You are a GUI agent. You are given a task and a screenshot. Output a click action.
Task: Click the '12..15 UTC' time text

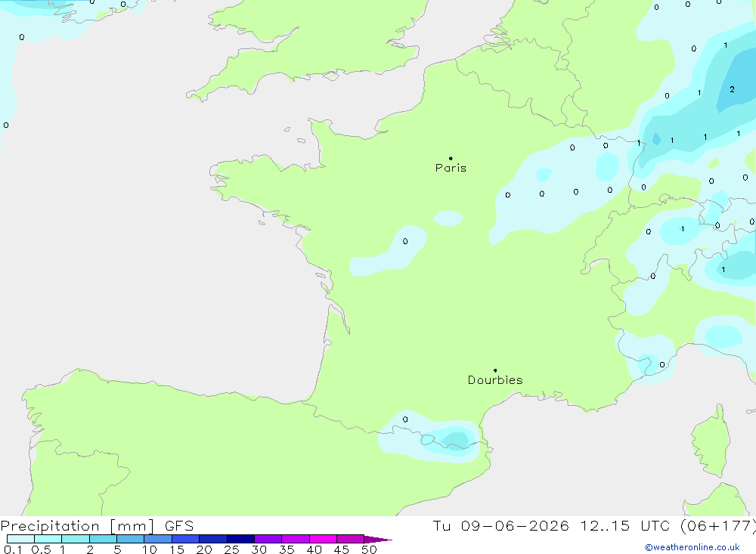click(625, 525)
